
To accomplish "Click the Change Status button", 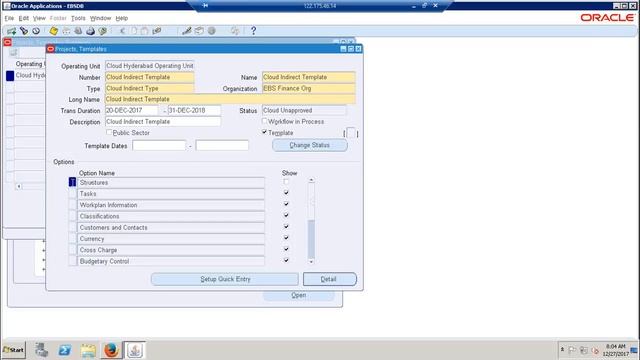I will click(x=310, y=145).
